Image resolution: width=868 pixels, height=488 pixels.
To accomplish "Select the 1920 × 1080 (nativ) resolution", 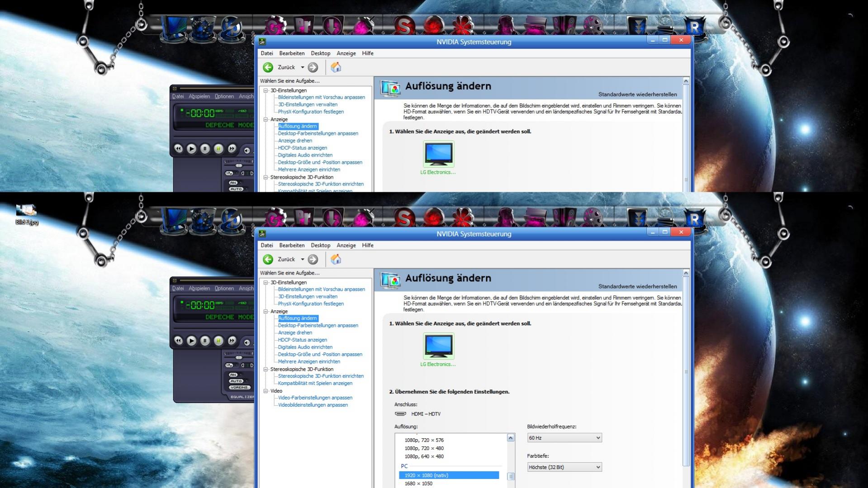I will coord(449,475).
